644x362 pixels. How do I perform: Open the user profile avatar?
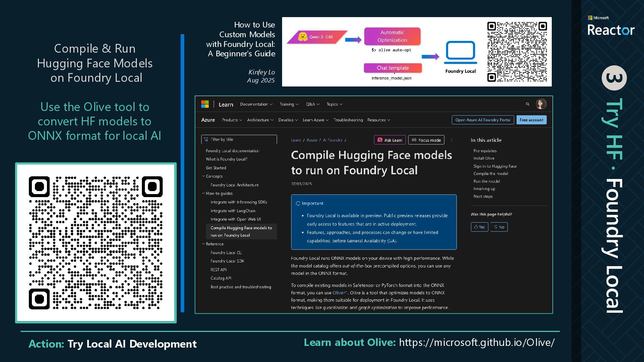[x=541, y=104]
